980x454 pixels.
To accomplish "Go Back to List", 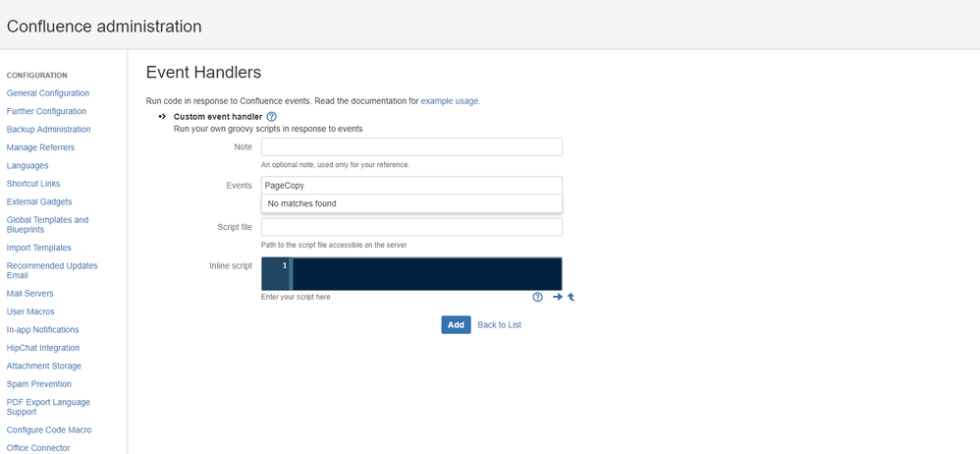I will coord(500,324).
